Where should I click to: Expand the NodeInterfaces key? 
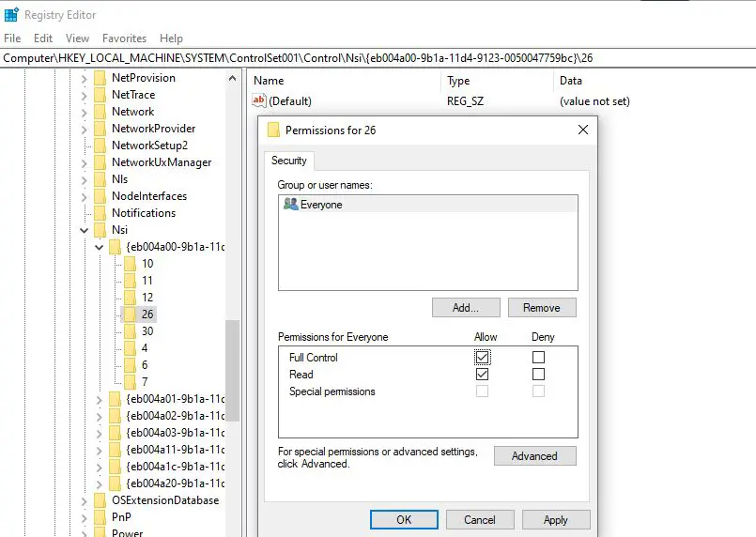(84, 196)
